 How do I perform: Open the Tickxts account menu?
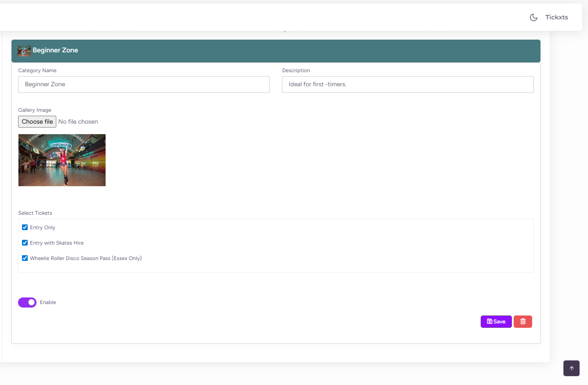(556, 18)
